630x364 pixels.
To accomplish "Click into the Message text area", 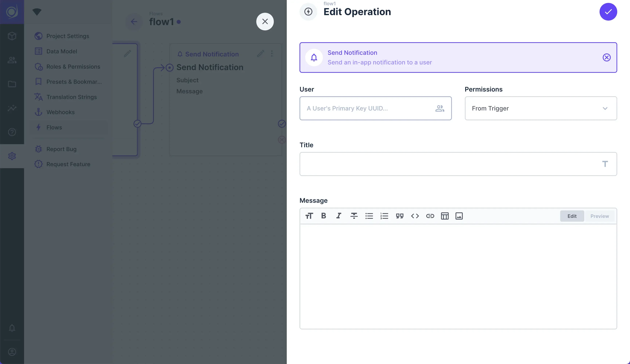I will click(x=458, y=276).
